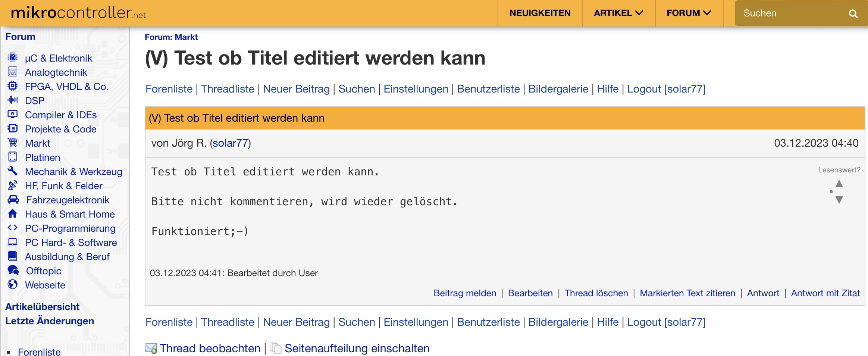The image size is (868, 356).
Task: Open Letzte Änderungen in the sidebar
Action: tap(50, 321)
